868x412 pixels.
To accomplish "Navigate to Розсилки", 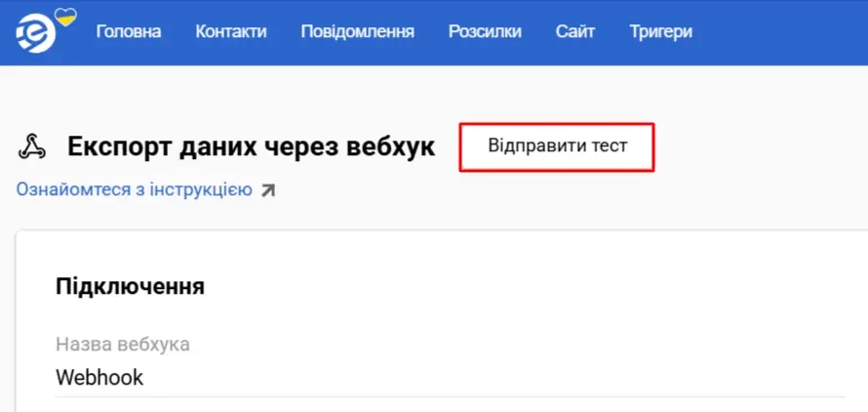I will click(485, 31).
